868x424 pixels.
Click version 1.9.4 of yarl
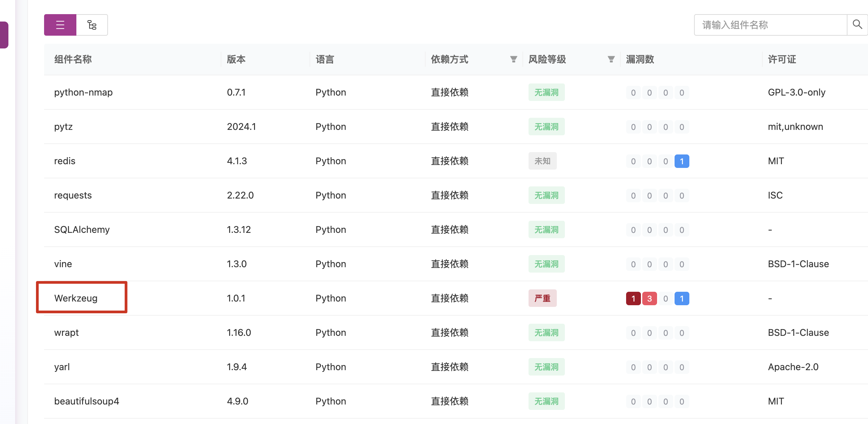point(237,367)
